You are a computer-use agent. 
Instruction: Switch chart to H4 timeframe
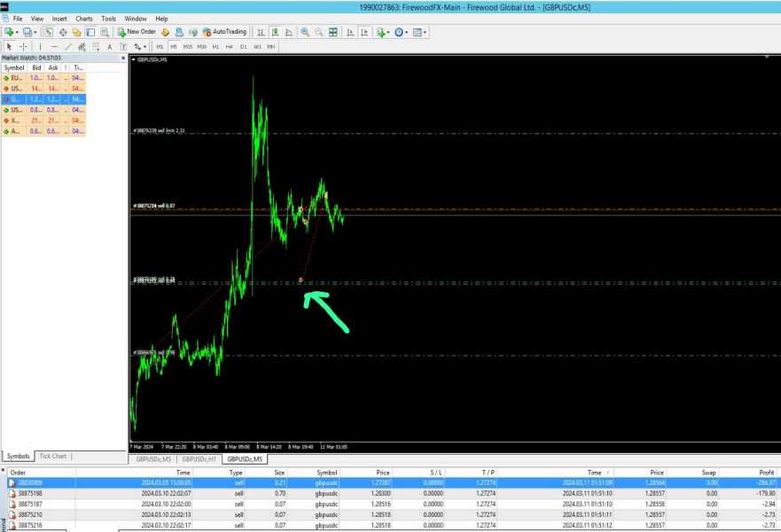tap(229, 46)
